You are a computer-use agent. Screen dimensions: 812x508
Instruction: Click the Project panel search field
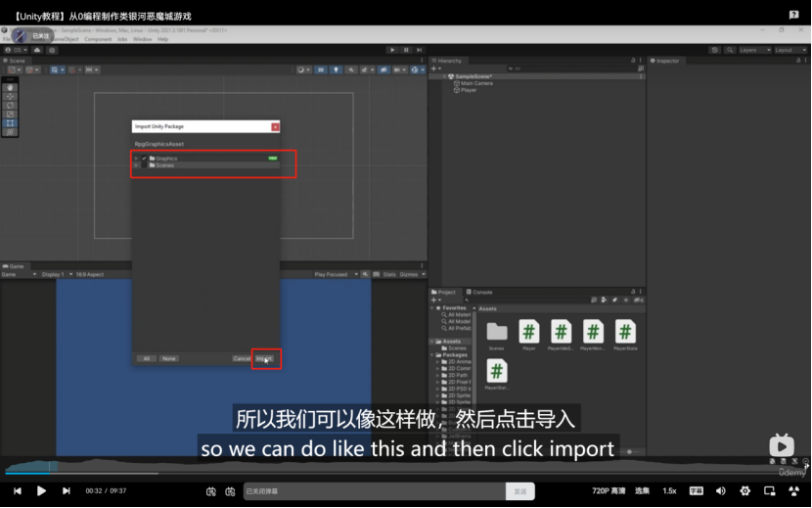[525, 300]
